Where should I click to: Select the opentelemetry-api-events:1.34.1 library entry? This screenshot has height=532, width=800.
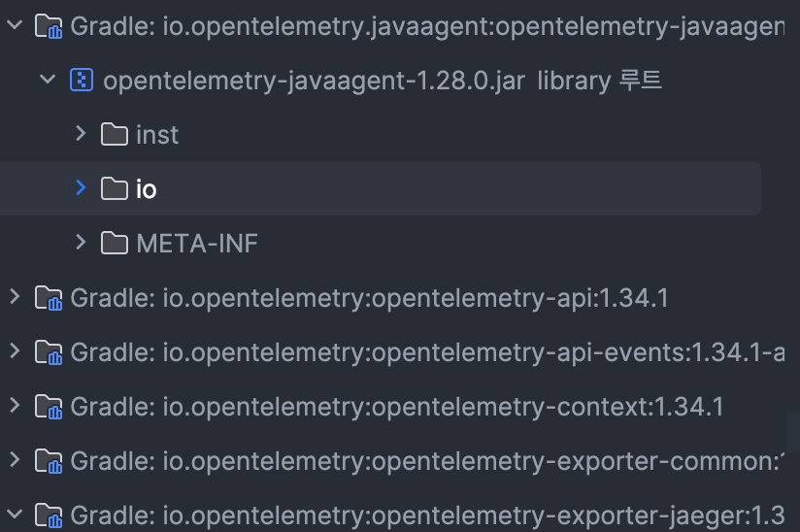coord(427,351)
